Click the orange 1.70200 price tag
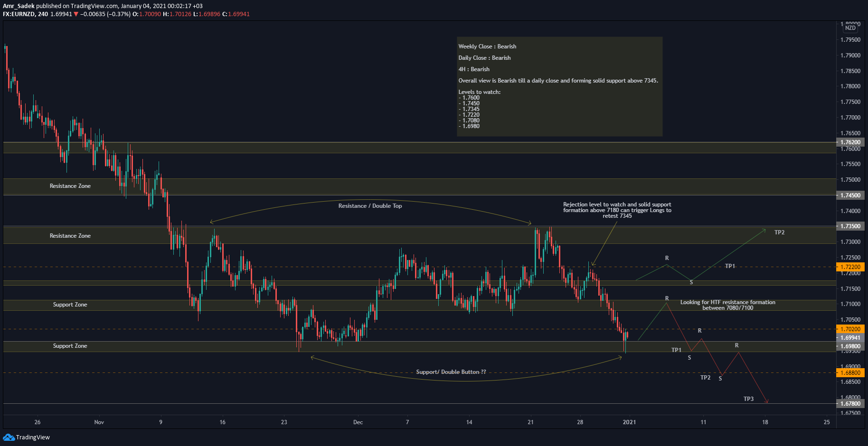The height and width of the screenshot is (446, 868). (x=850, y=329)
